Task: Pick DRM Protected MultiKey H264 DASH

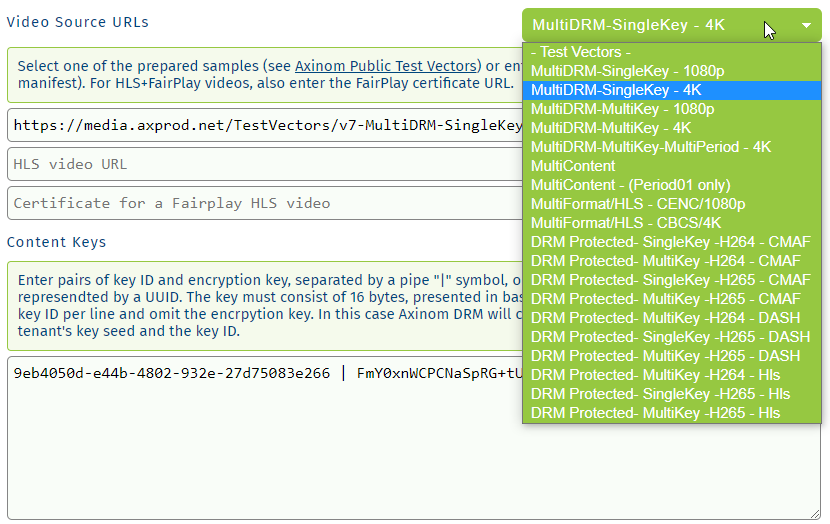Action: click(x=665, y=318)
